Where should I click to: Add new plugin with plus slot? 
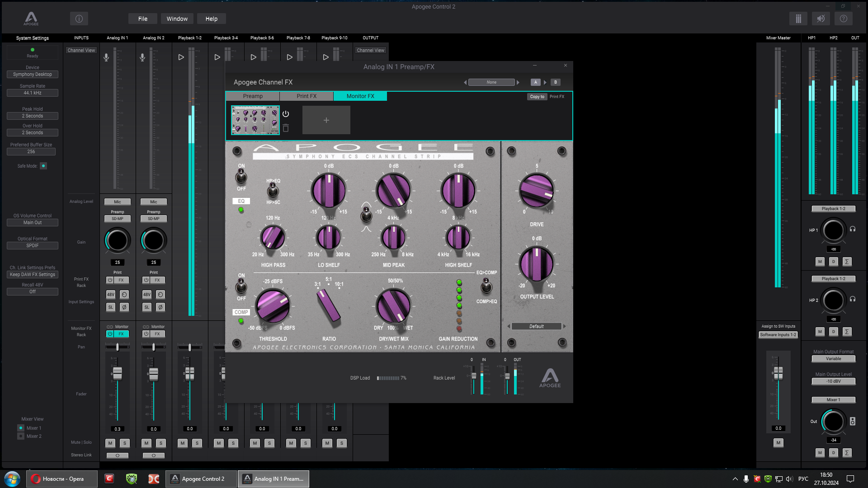pos(326,120)
